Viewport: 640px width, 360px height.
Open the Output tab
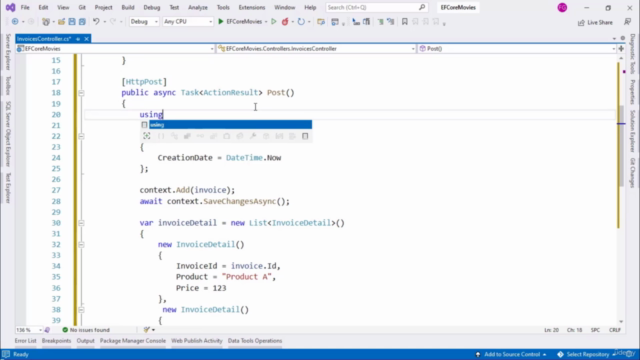pyautogui.click(x=85, y=341)
